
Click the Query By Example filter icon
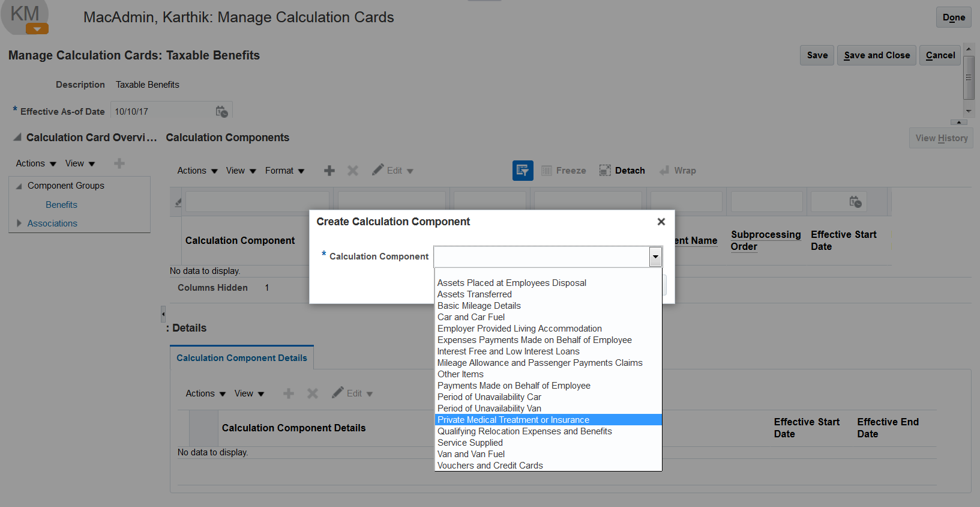(522, 171)
